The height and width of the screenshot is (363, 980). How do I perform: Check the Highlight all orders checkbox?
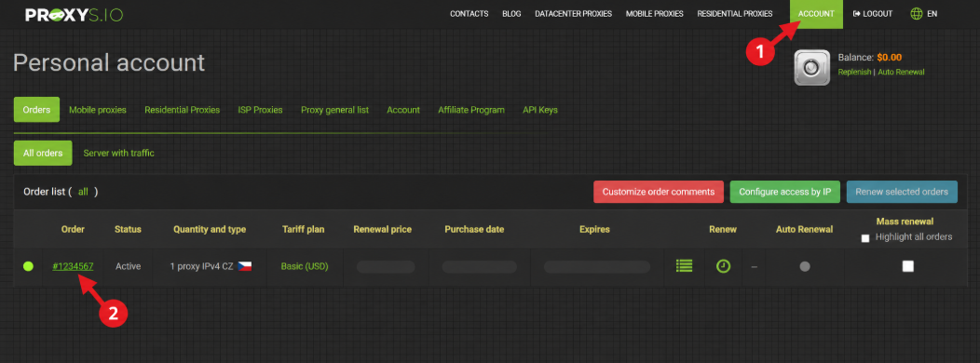[865, 238]
